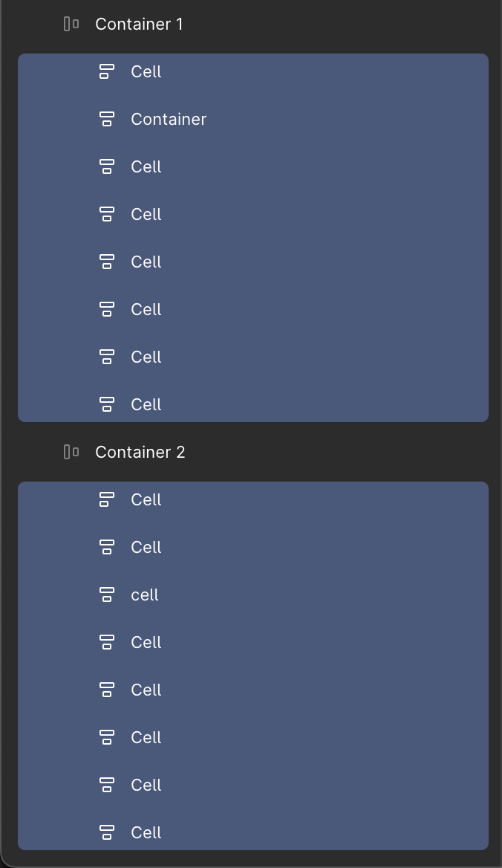Click the icon of Container 1's last Cell
Image resolution: width=502 pixels, height=868 pixels.
point(107,404)
